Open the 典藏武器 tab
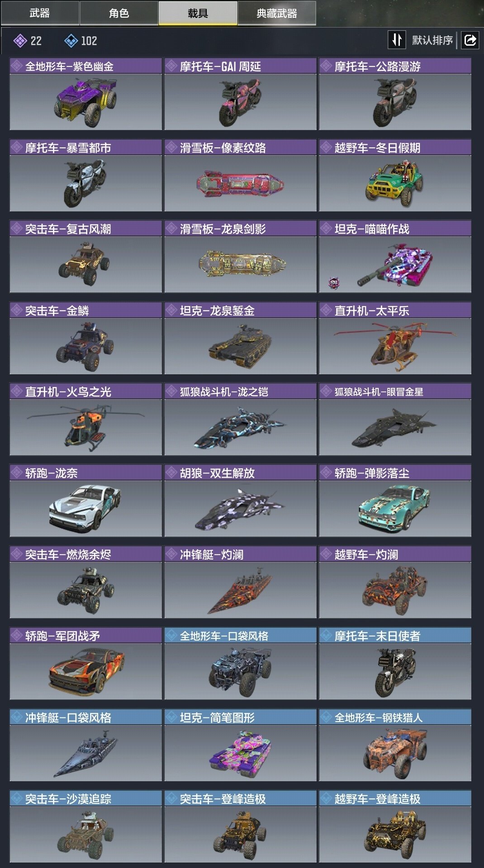 pyautogui.click(x=276, y=13)
